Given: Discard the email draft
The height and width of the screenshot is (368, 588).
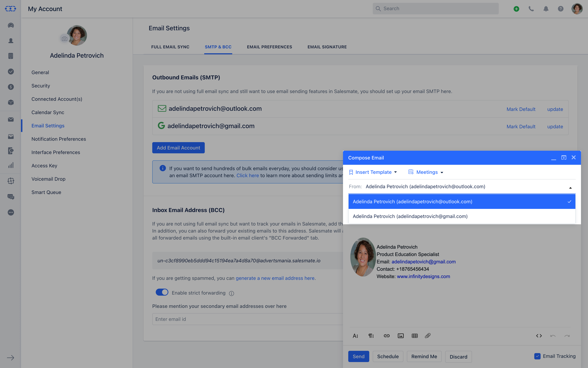Looking at the screenshot, I should coord(458,357).
